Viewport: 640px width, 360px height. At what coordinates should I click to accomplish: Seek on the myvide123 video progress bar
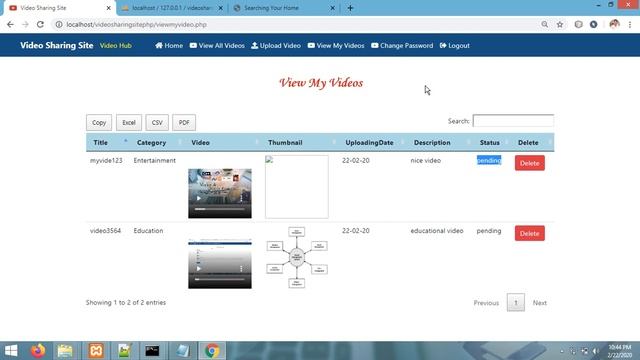click(220, 209)
